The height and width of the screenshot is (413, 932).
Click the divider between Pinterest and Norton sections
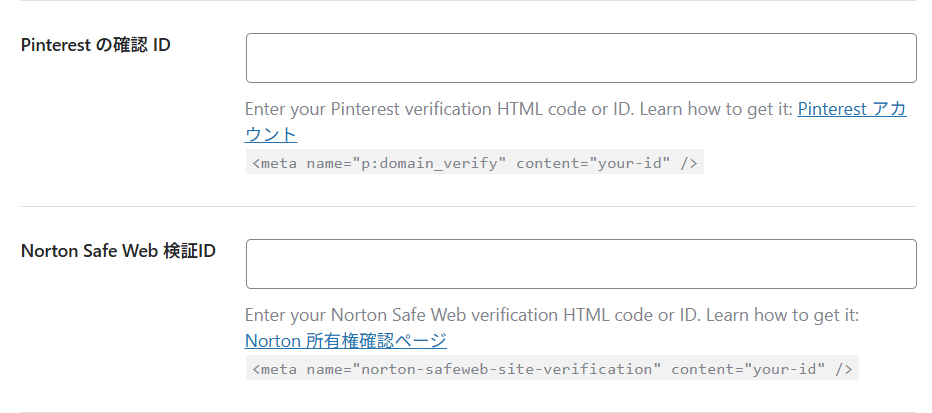pyautogui.click(x=466, y=207)
